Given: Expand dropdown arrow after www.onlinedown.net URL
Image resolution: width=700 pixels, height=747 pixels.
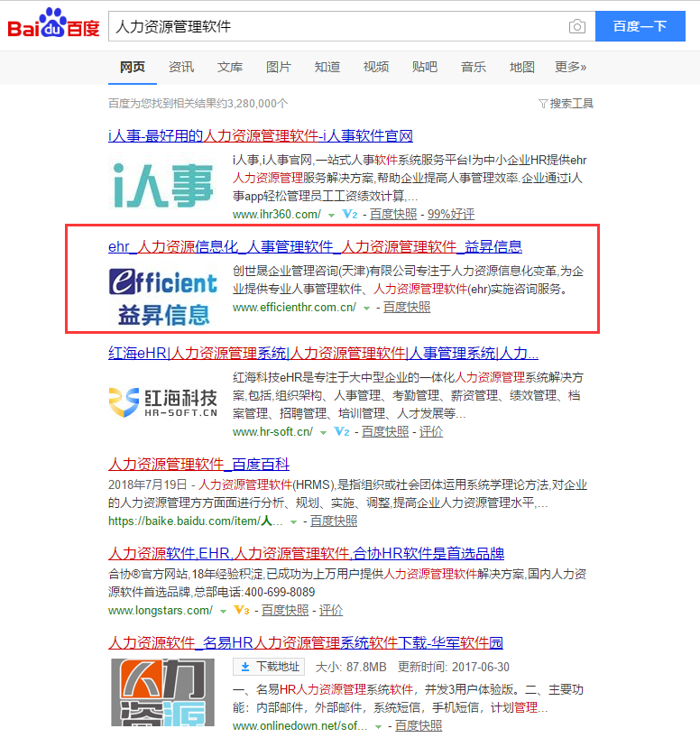Looking at the screenshot, I should pos(378,727).
